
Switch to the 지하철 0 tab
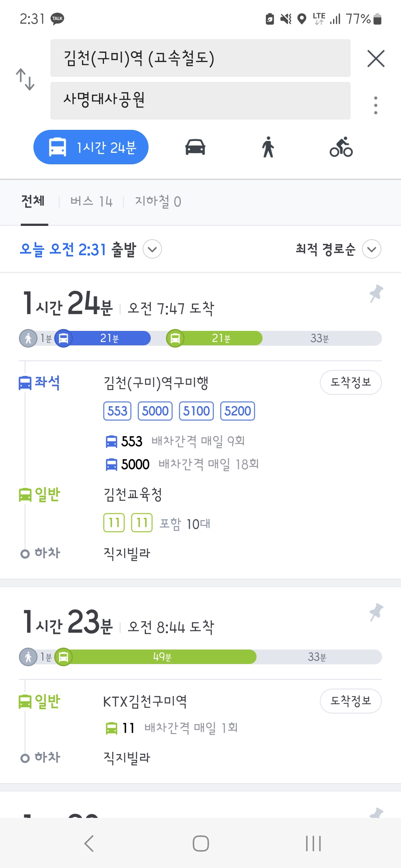point(158,201)
